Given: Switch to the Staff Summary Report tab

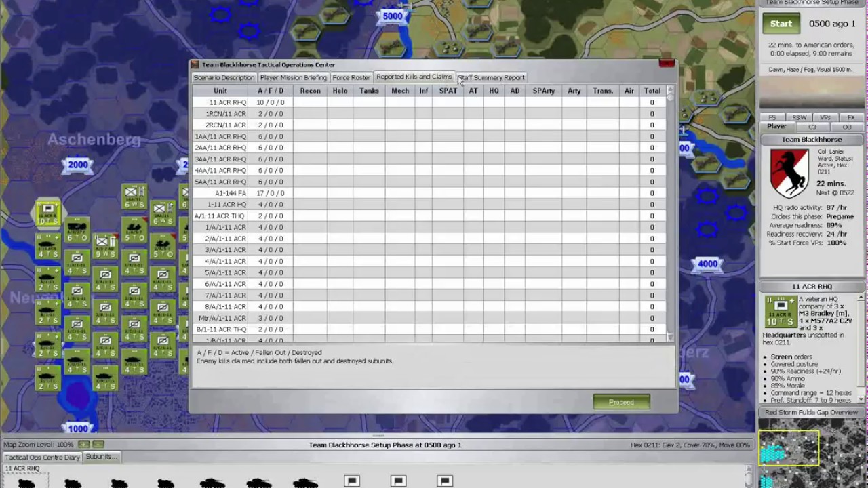Looking at the screenshot, I should [x=491, y=77].
